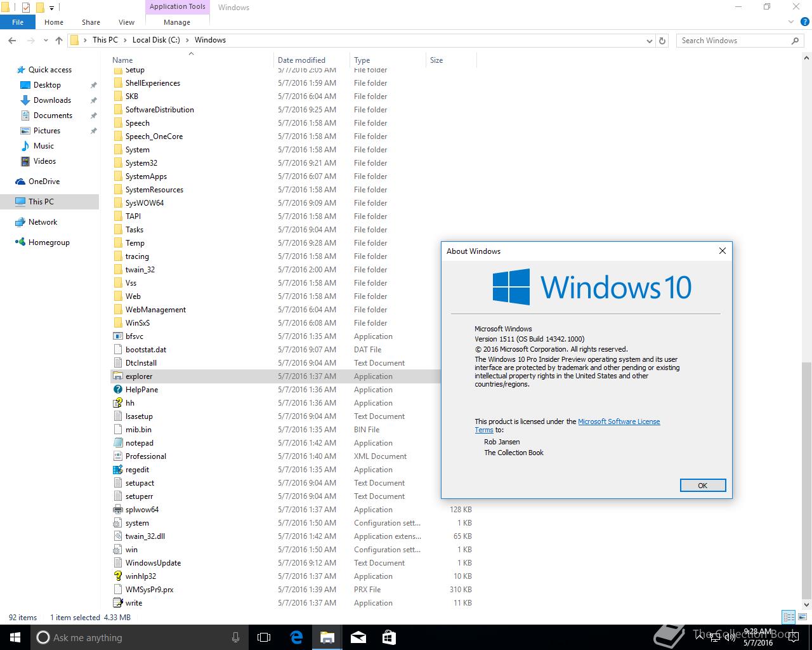Select the splwow64 printer icon
The height and width of the screenshot is (650, 812).
click(117, 510)
